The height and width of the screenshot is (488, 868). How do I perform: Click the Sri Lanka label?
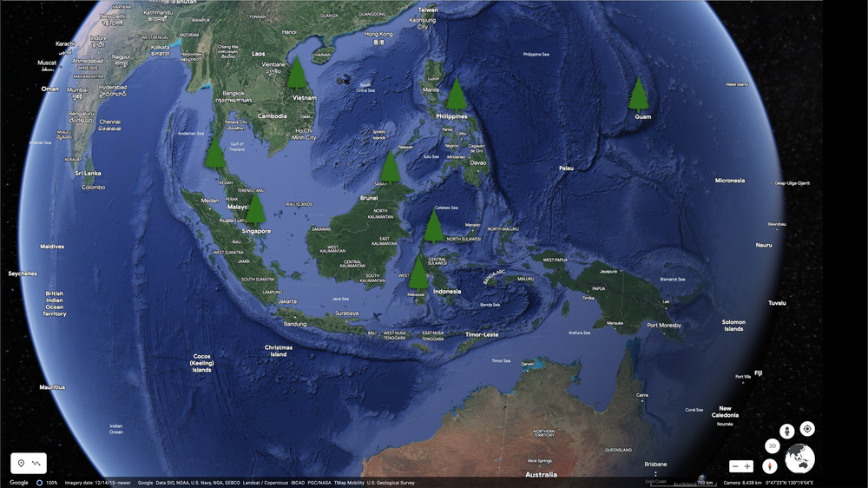[88, 174]
